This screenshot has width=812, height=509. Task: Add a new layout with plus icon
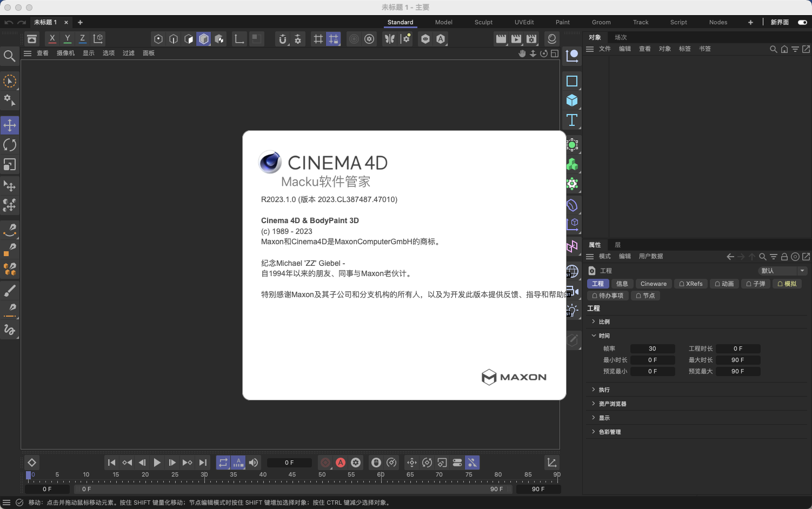(x=750, y=22)
